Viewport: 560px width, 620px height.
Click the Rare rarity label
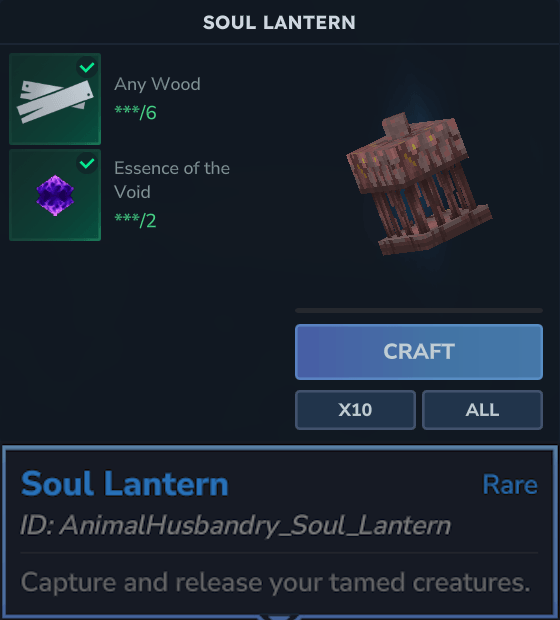510,484
